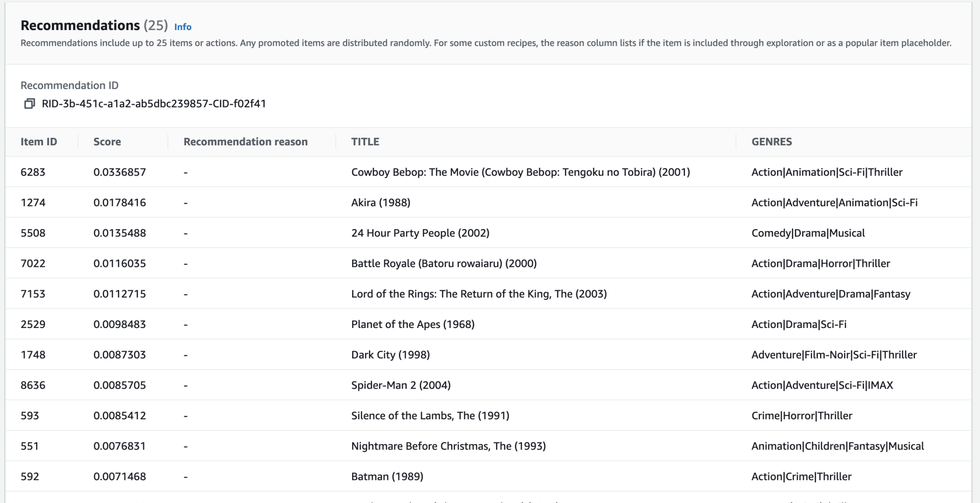The image size is (980, 503).
Task: Select the Cowboy Bebop: The Movie row
Action: tap(521, 172)
